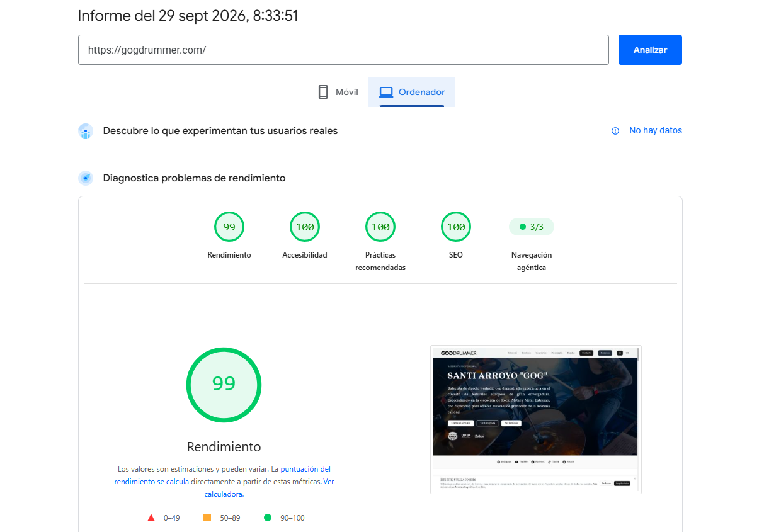Switch to the Móvil tab
The image size is (764, 532).
[x=338, y=92]
